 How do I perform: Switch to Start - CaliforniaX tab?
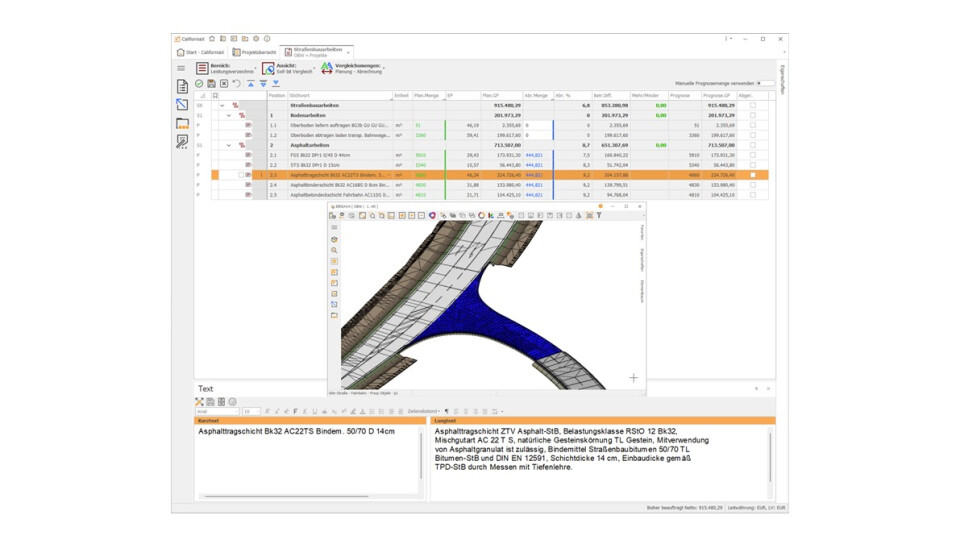[201, 53]
